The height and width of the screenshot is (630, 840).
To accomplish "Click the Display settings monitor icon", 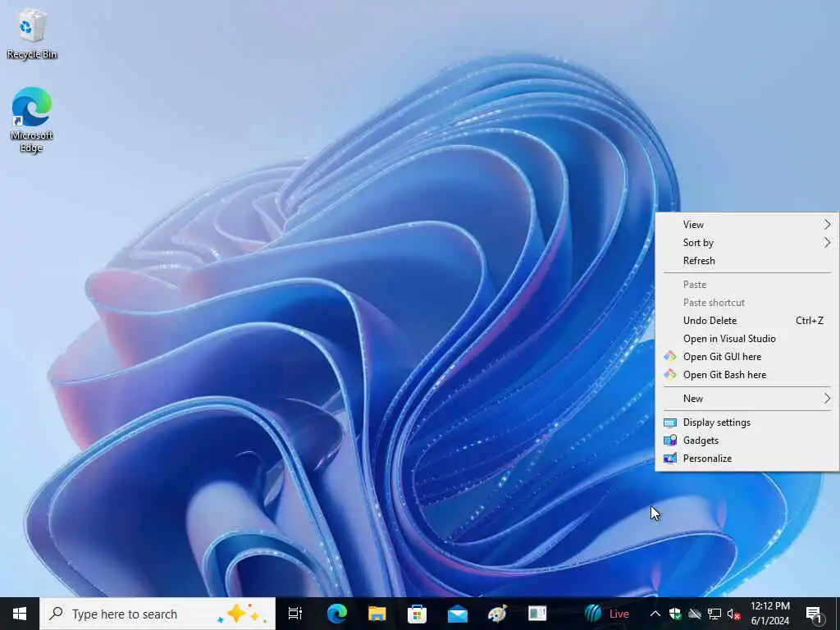I will (669, 422).
